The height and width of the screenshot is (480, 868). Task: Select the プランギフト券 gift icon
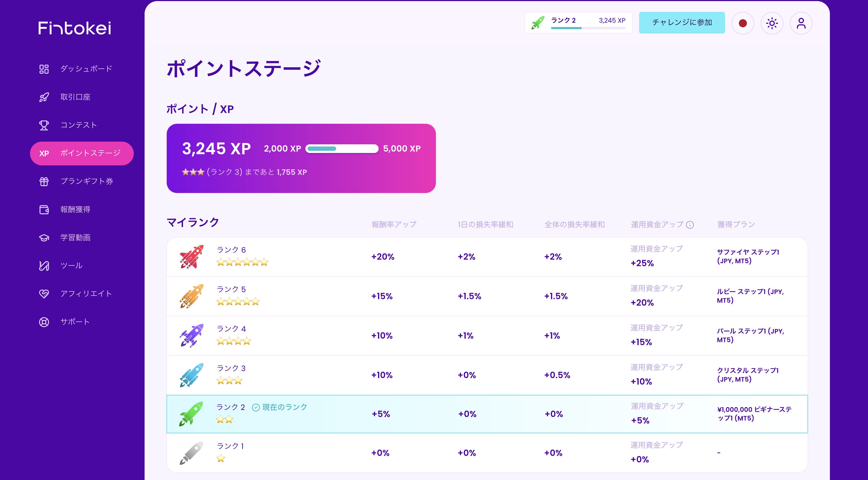coord(44,182)
